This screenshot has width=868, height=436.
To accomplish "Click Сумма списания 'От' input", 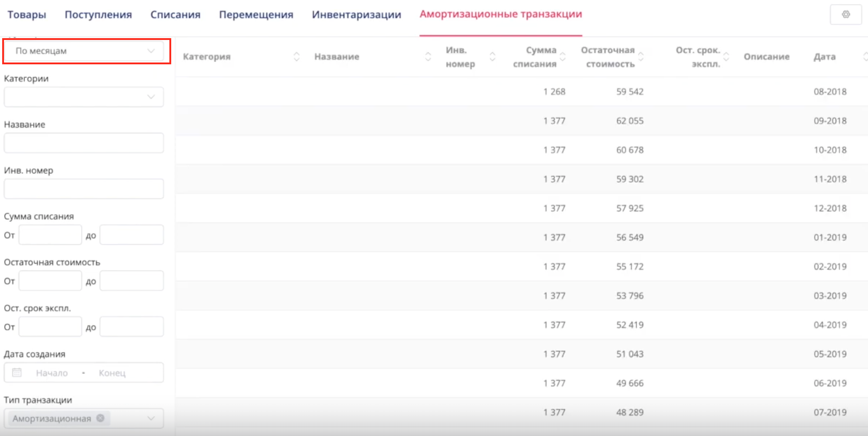I will pos(50,235).
